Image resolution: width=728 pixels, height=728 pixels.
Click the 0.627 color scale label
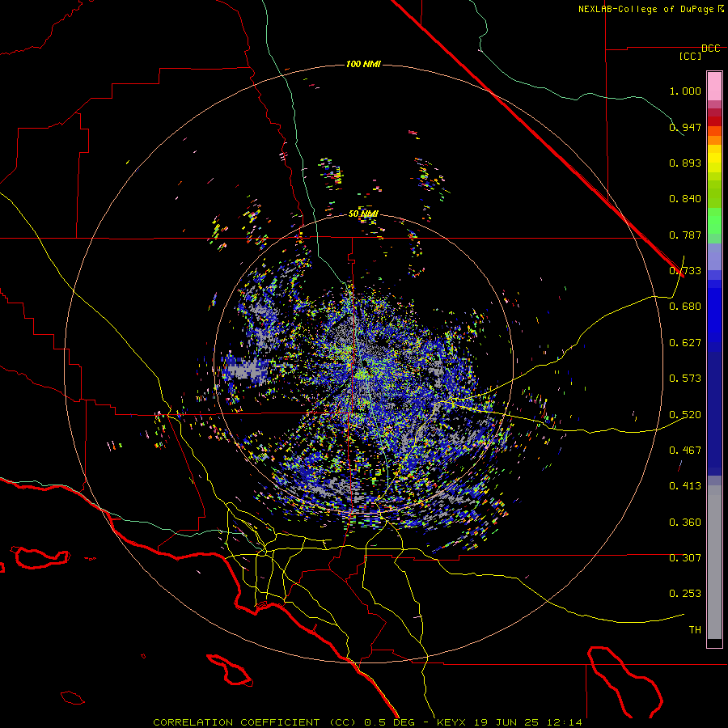(685, 343)
